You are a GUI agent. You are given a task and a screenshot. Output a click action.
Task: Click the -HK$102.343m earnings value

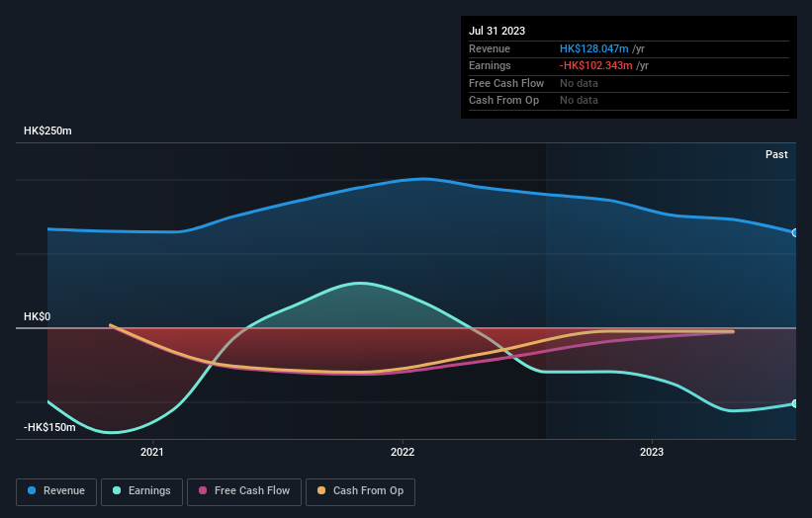click(x=596, y=65)
